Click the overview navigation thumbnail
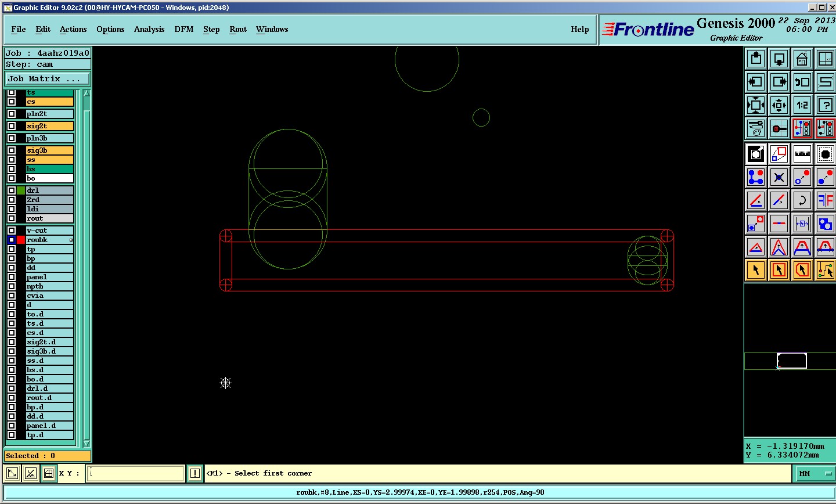The width and height of the screenshot is (836, 504). point(790,361)
